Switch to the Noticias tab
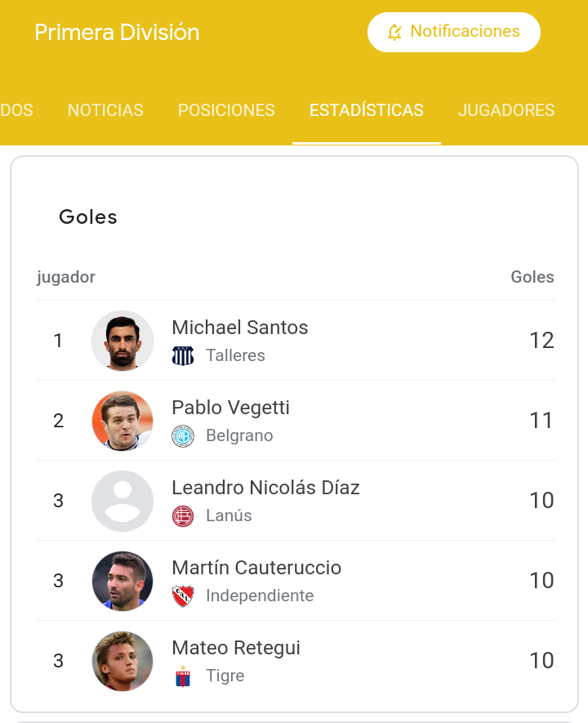Screen dimensions: 588x723 coord(105,110)
